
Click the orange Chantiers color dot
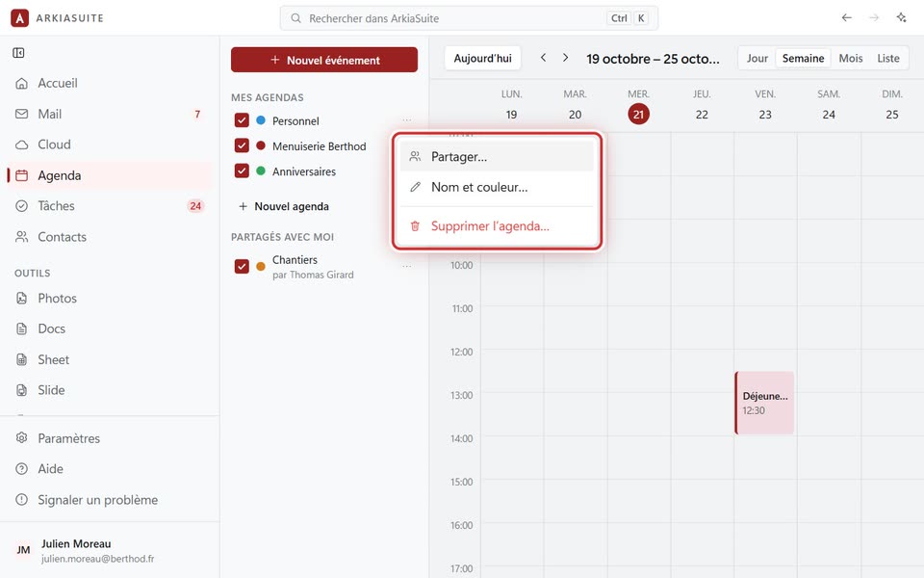pyautogui.click(x=261, y=267)
